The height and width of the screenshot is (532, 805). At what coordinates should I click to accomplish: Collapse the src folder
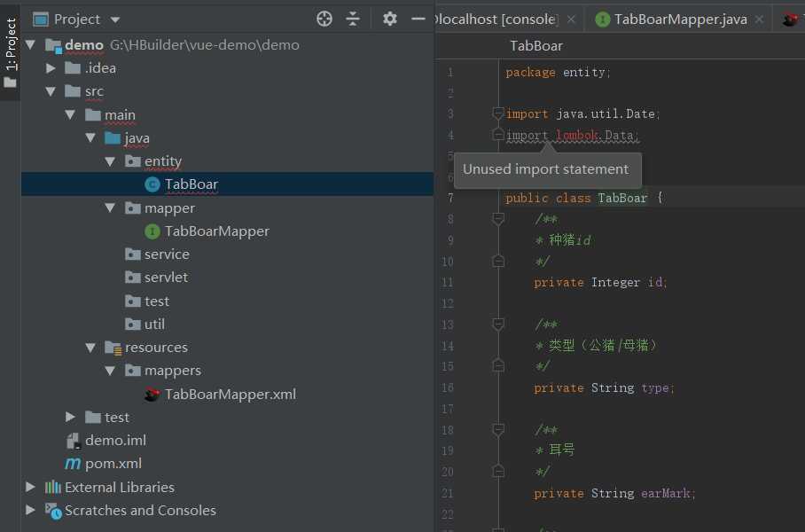[x=51, y=91]
